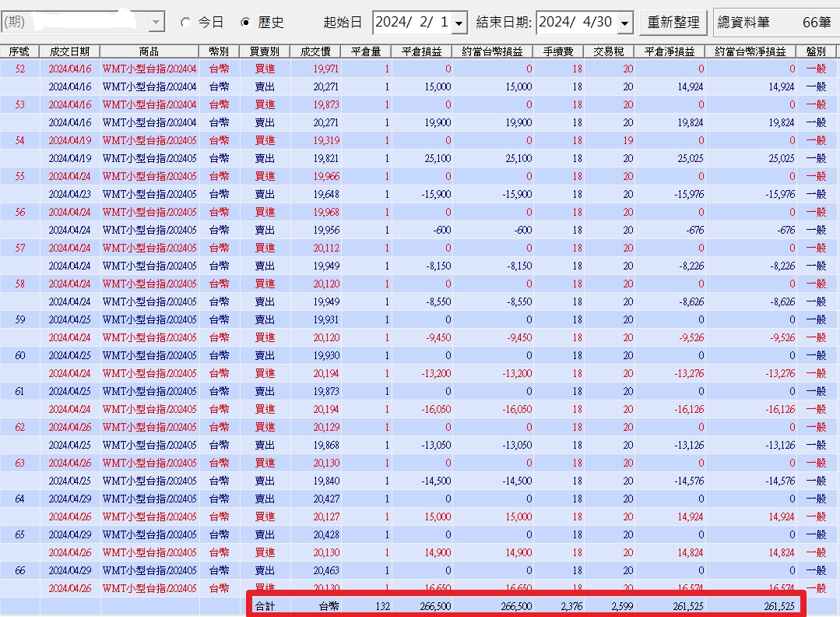Click net loss value -14,576
Image resolution: width=840 pixels, height=617 pixels.
689,481
